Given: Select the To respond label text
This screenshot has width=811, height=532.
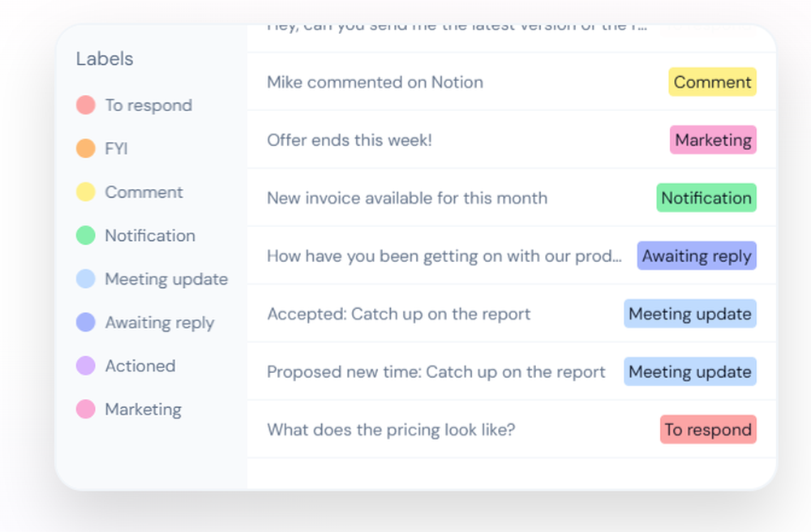Looking at the screenshot, I should point(148,105).
